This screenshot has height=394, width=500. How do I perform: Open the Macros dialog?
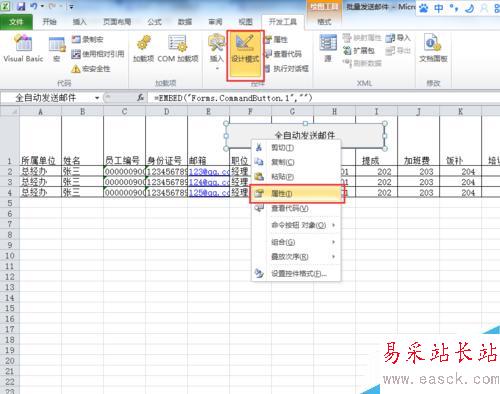click(x=57, y=49)
